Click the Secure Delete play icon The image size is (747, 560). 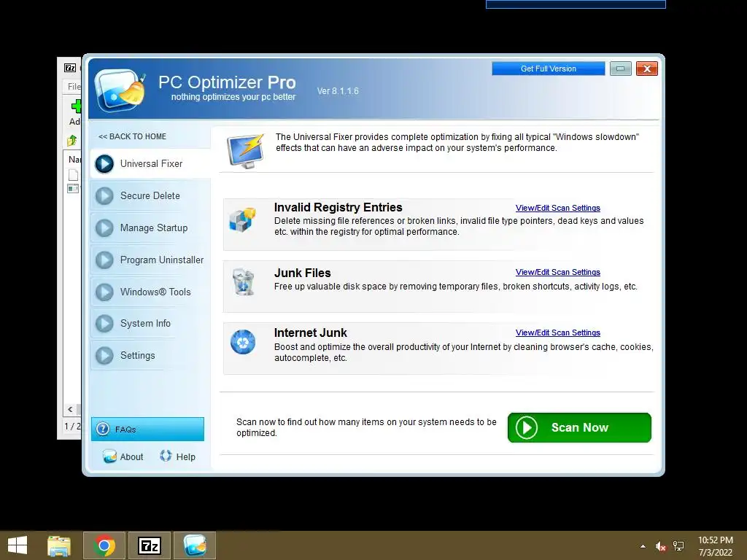104,195
